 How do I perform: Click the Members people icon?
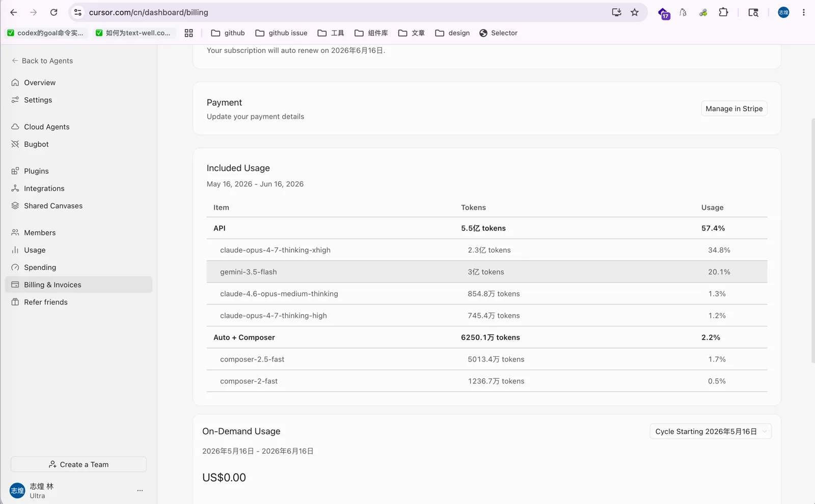(15, 233)
